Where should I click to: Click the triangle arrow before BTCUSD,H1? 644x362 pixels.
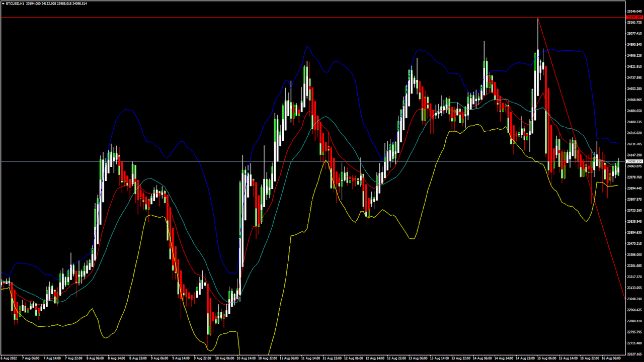[3, 3]
